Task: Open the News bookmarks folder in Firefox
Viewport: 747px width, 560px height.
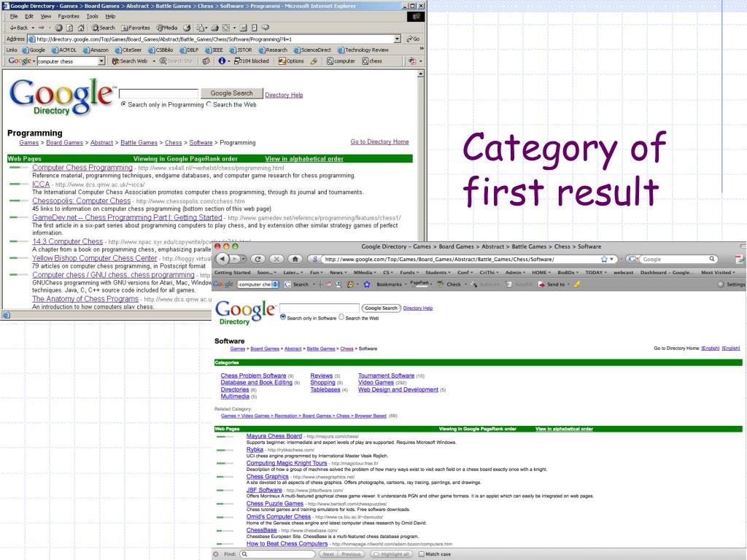Action: tap(338, 273)
